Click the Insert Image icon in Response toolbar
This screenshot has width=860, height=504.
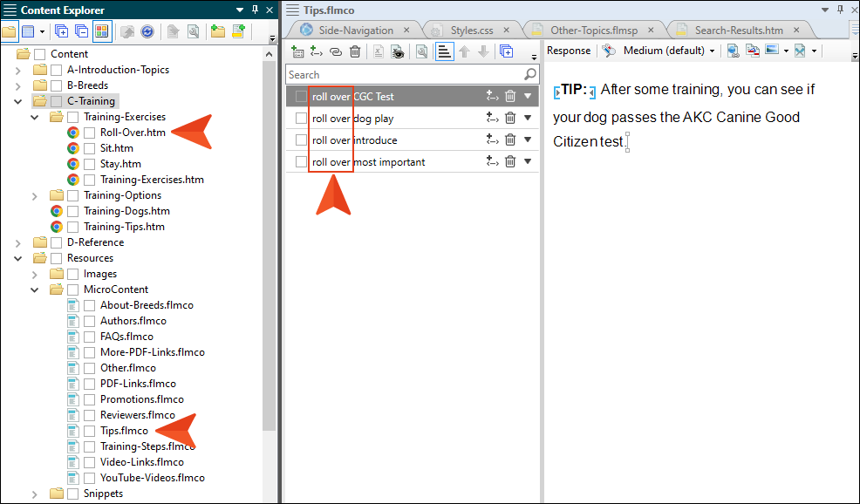772,50
